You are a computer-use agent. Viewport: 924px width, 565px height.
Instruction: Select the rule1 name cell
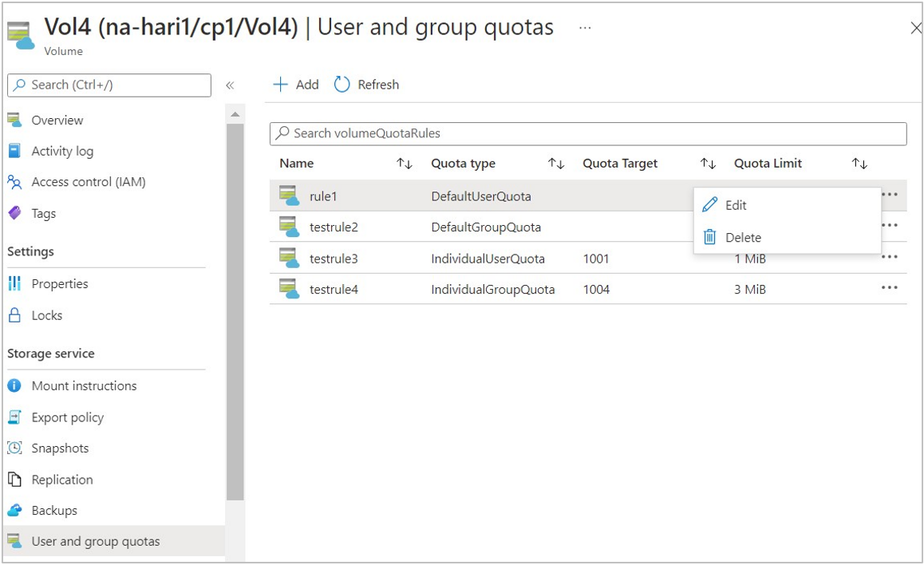point(323,196)
